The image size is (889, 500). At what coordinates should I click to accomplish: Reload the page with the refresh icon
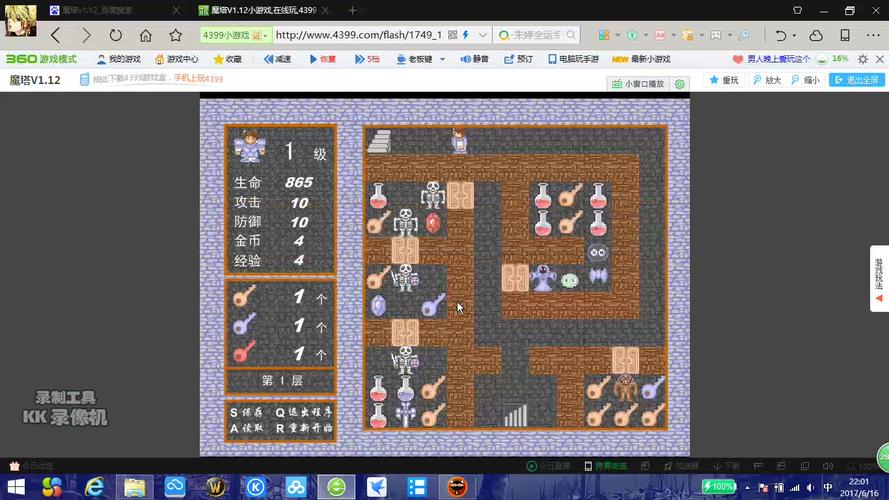pos(116,35)
